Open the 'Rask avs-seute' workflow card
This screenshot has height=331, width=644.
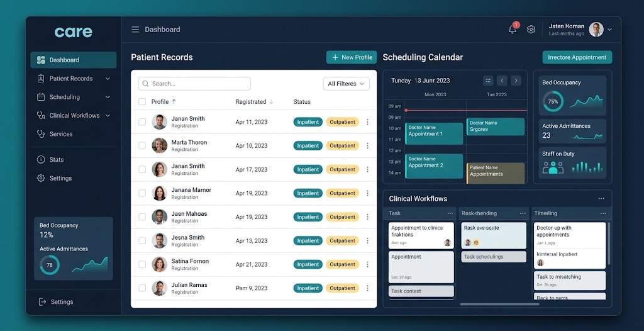point(494,235)
